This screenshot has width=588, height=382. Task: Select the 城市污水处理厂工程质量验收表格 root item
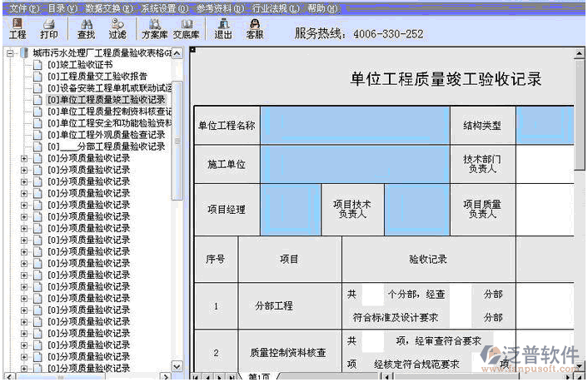(x=102, y=53)
